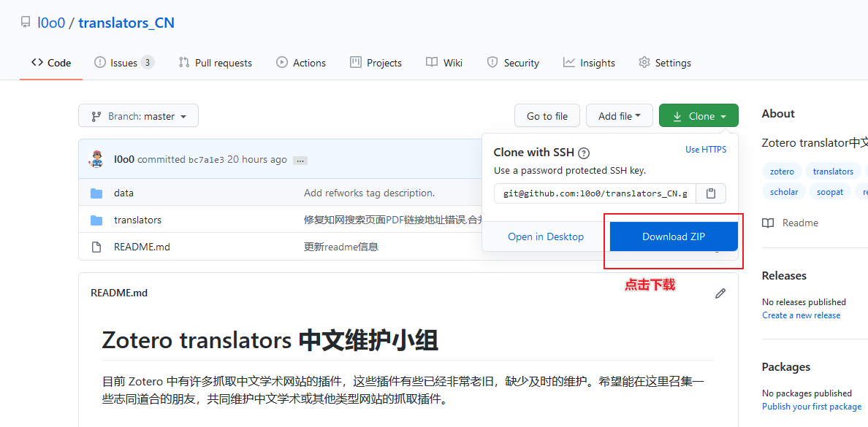Image resolution: width=868 pixels, height=427 pixels.
Task: Click the soopat topic tag
Action: pos(830,192)
